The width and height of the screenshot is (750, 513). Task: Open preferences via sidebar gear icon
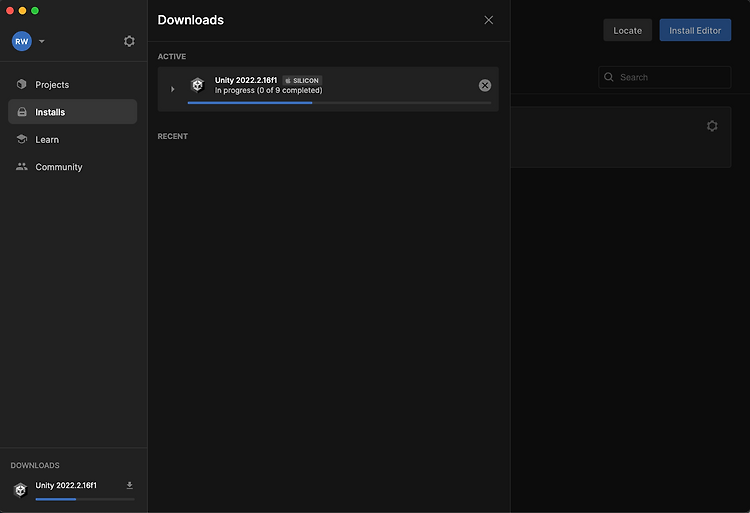129,41
